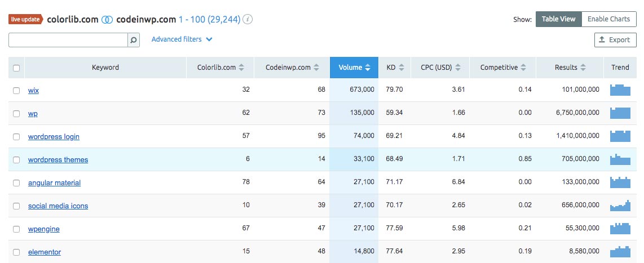Screen dimensions: 644x263
Task: Click KD value 69.21
Action: click(x=394, y=135)
